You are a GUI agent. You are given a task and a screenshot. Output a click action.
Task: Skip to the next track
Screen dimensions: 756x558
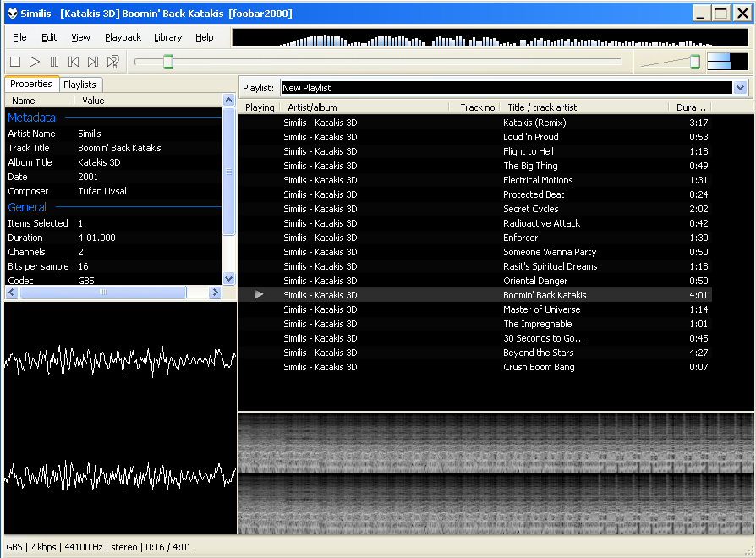click(93, 62)
